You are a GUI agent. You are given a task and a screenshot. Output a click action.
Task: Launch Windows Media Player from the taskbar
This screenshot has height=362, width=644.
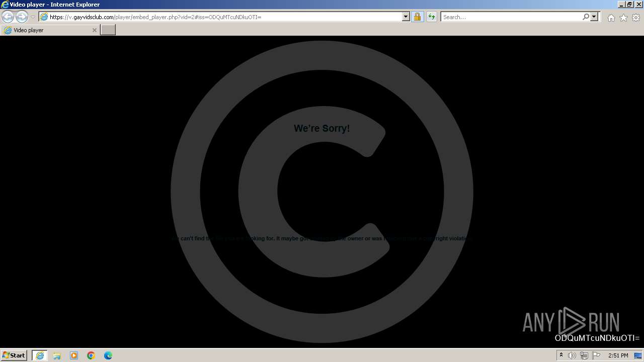click(x=74, y=355)
